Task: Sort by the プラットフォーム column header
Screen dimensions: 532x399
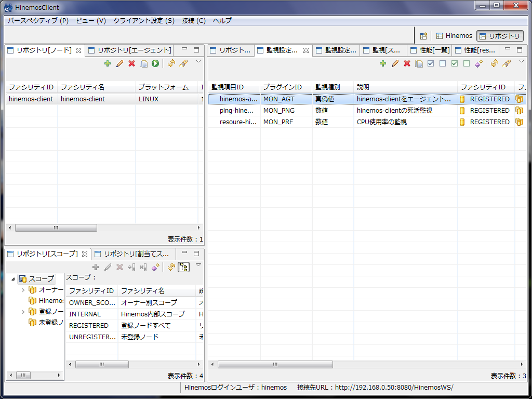Action: pyautogui.click(x=167, y=87)
